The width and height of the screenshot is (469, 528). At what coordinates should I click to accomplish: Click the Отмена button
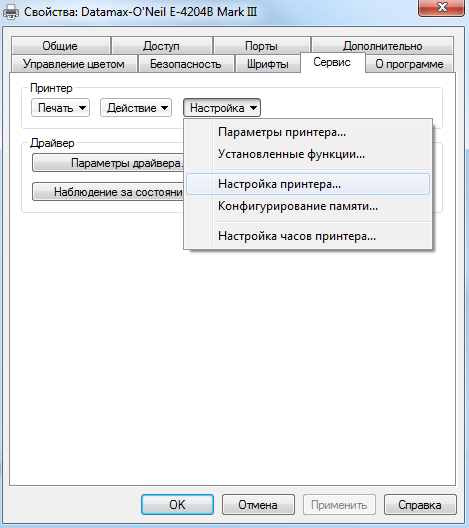(x=258, y=504)
